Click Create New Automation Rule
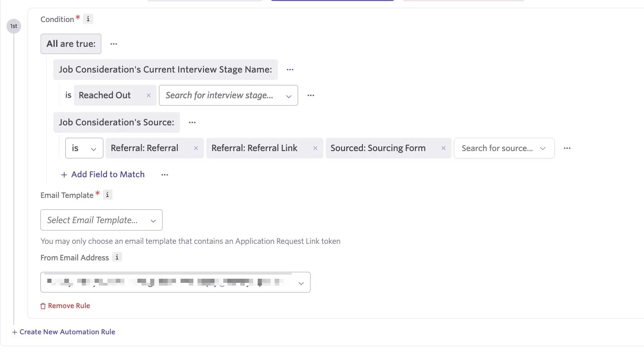 63,332
